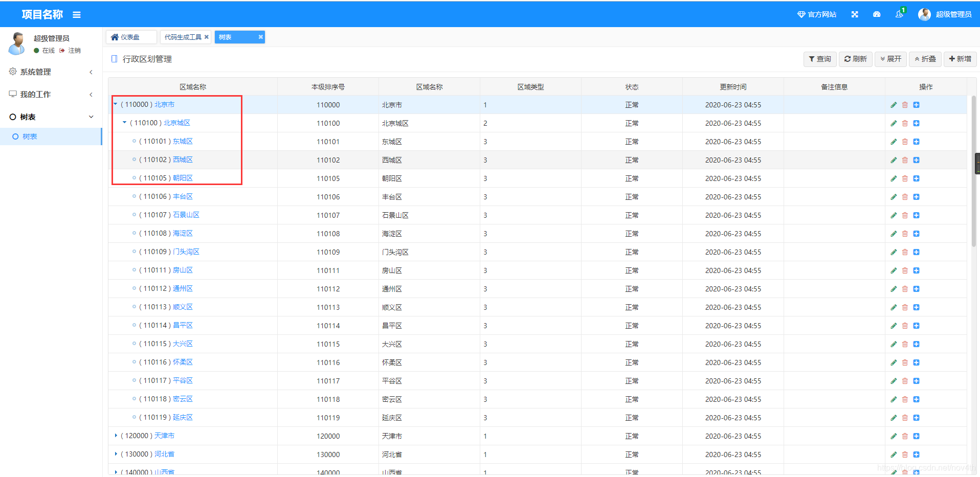The height and width of the screenshot is (477, 980).
Task: Select the 树表 submenu item in sidebar
Action: coord(51,137)
